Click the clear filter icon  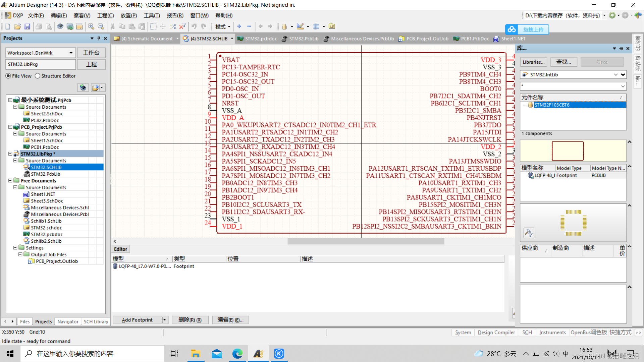182,26
